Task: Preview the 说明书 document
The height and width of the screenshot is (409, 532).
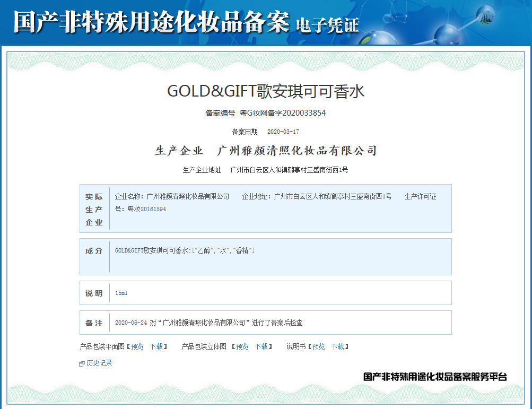Action: coord(319,346)
